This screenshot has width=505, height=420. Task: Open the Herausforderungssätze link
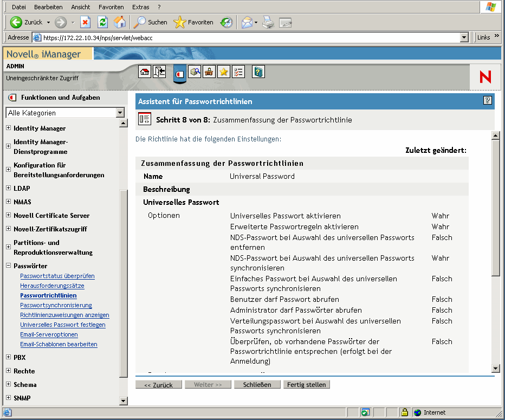pos(52,286)
